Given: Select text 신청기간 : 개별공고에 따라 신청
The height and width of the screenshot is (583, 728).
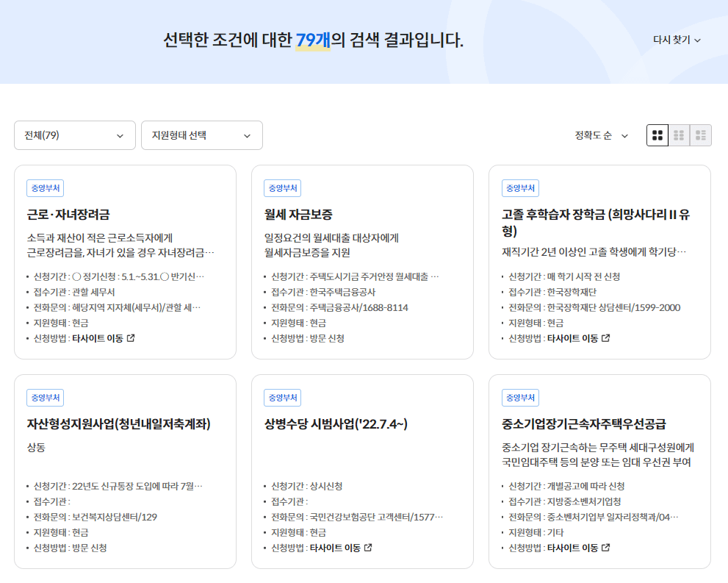Looking at the screenshot, I should 566,487.
